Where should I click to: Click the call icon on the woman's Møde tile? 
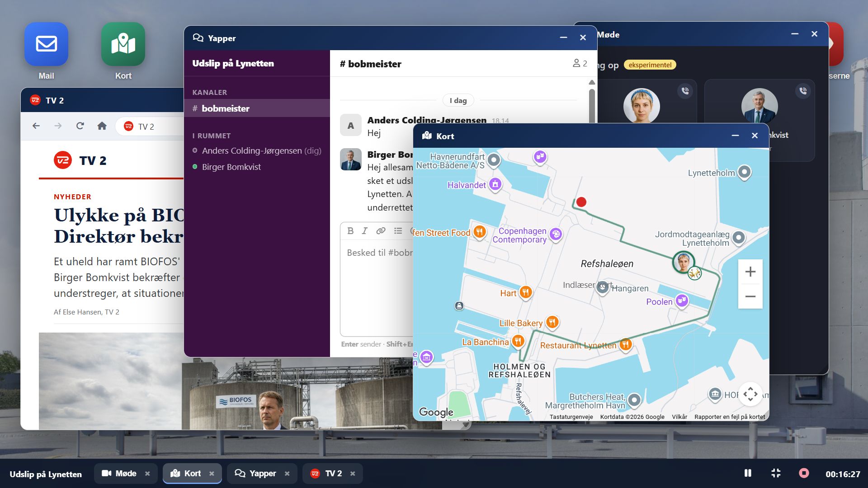[x=685, y=91]
